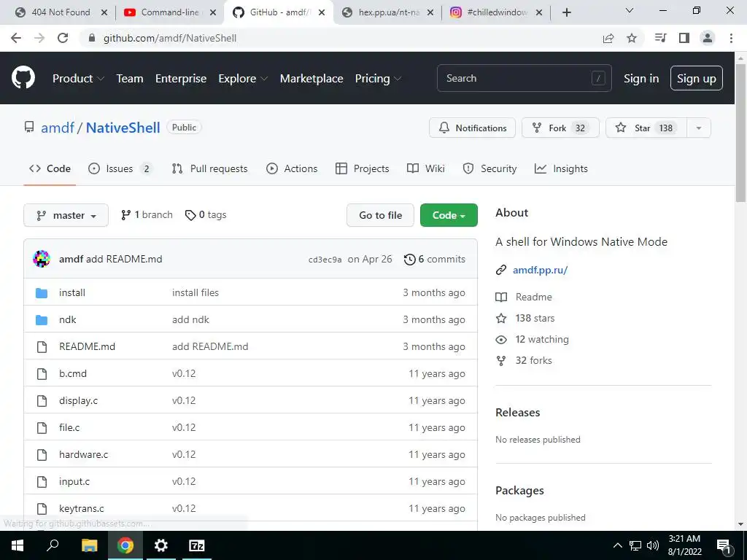Open the hardware.c file
Viewport: 747px width, 560px height.
point(83,455)
